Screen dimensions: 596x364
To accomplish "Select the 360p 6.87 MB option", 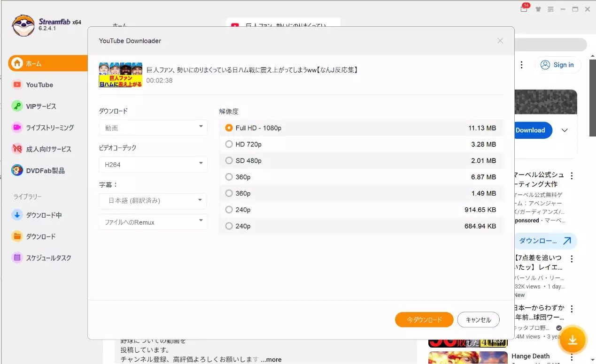I will 361,177.
